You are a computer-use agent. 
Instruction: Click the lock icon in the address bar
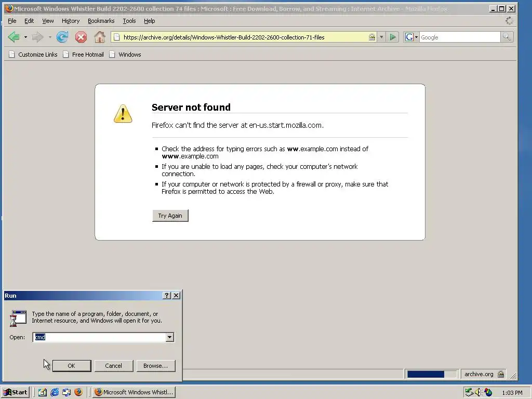click(x=372, y=37)
